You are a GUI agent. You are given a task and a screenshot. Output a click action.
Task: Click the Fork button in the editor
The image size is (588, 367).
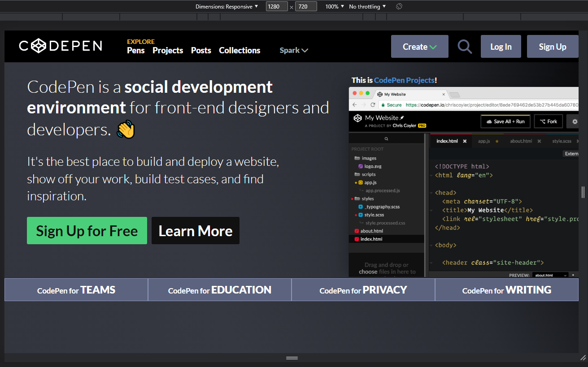548,121
